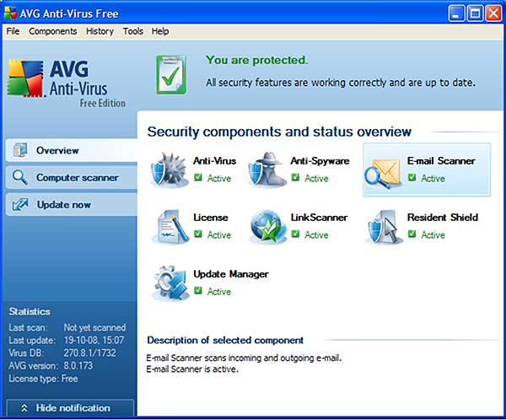This screenshot has height=420, width=506.
Task: Collapse panel with Hide notification chevron
Action: tap(24, 408)
